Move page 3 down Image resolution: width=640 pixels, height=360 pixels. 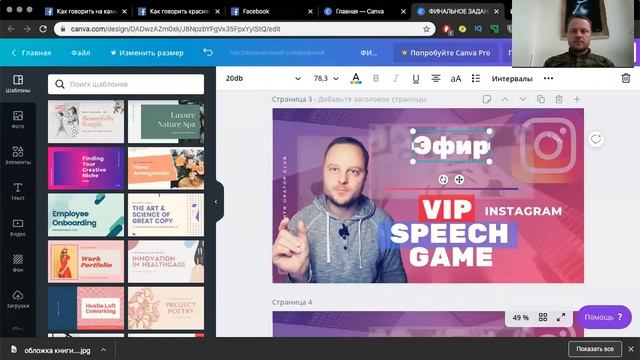[x=523, y=99]
